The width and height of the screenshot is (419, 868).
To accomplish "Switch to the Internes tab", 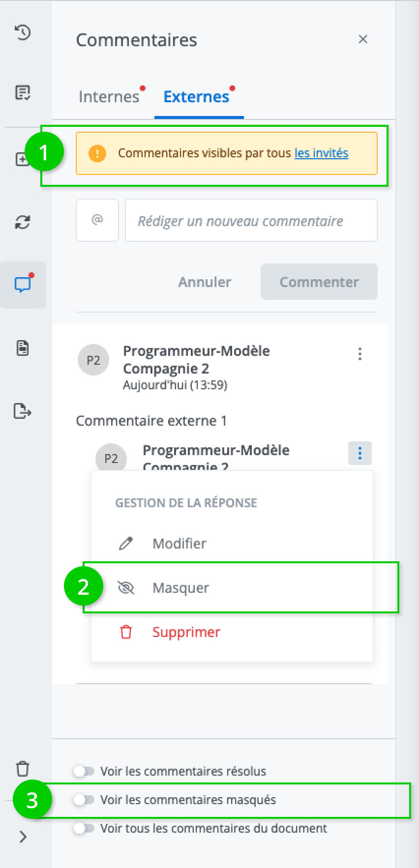I will coord(109,96).
